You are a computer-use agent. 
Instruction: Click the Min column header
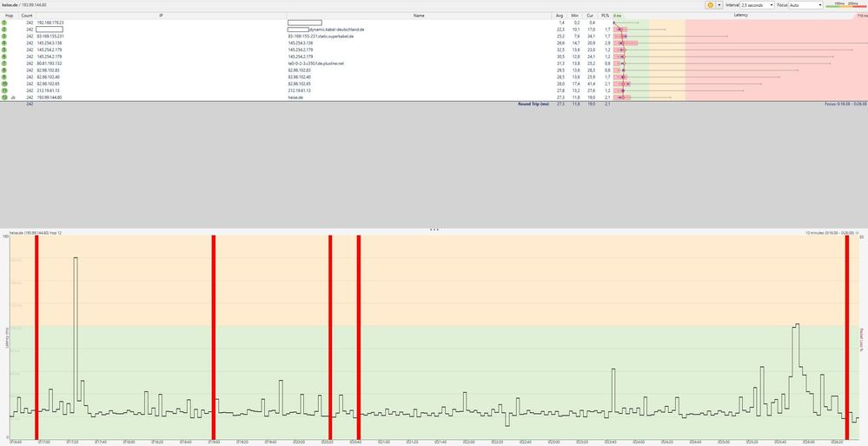pyautogui.click(x=576, y=16)
